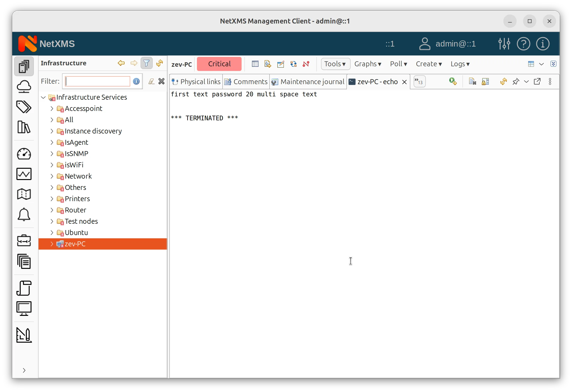Switch to the Maintenance journal tab
Viewport: 572px width, 392px height.
(x=308, y=82)
